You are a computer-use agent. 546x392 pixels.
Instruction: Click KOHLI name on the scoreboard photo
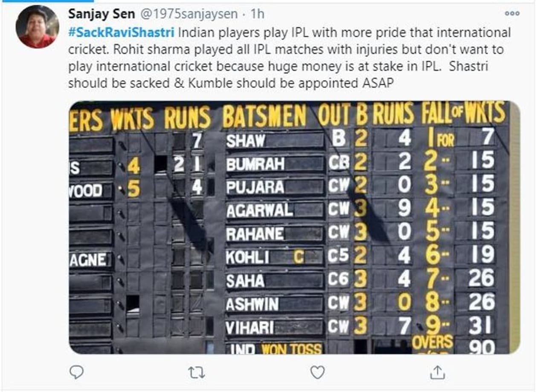tap(247, 257)
